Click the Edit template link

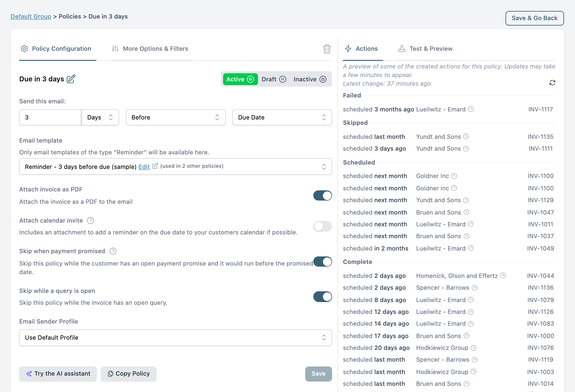pyautogui.click(x=144, y=167)
